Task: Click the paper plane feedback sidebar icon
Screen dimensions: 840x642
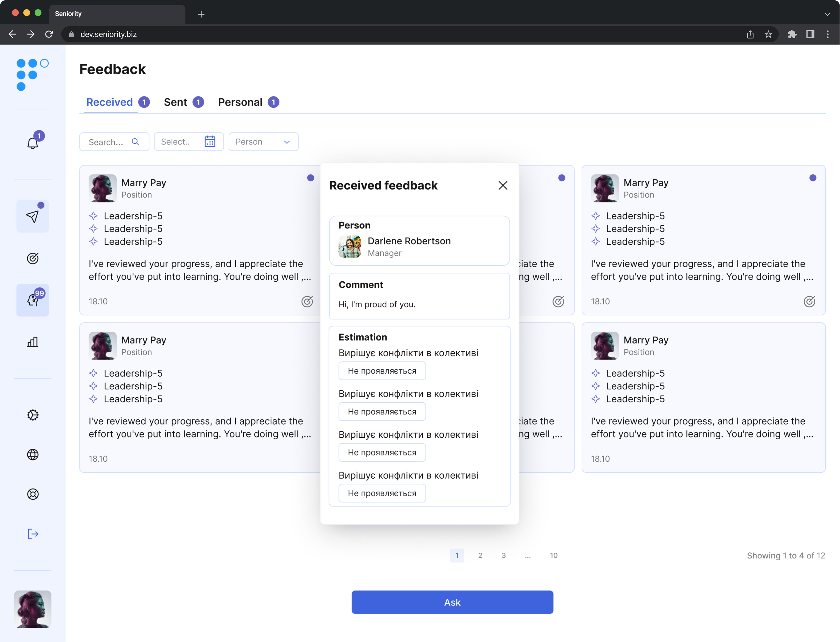Action: pos(32,216)
